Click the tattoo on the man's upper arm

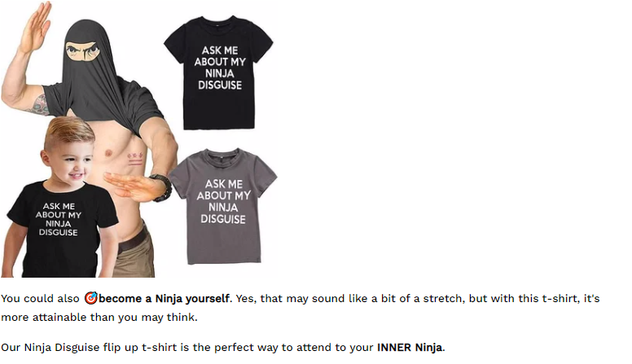(x=39, y=104)
